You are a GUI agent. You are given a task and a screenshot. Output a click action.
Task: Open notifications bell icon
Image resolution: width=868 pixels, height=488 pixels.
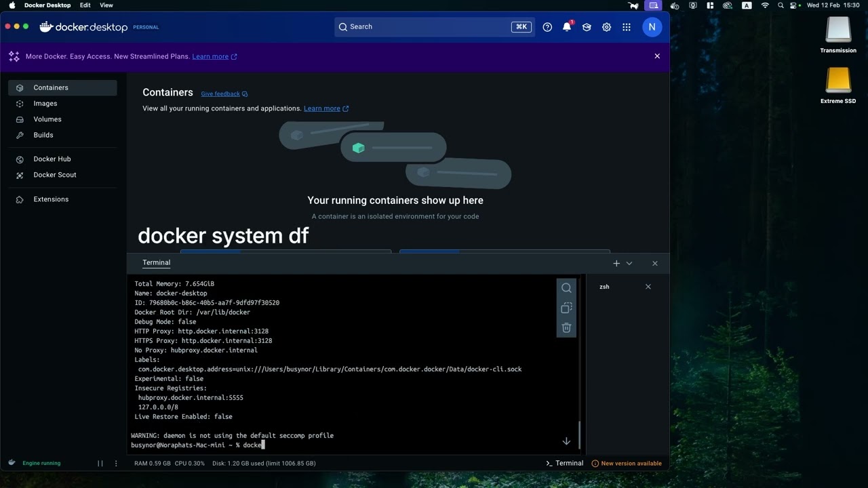tap(567, 27)
